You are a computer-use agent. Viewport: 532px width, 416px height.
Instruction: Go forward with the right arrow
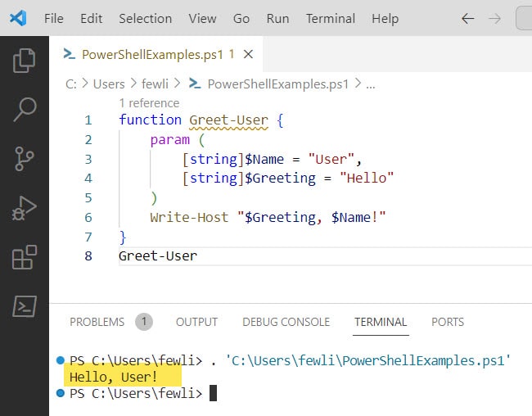pos(494,19)
